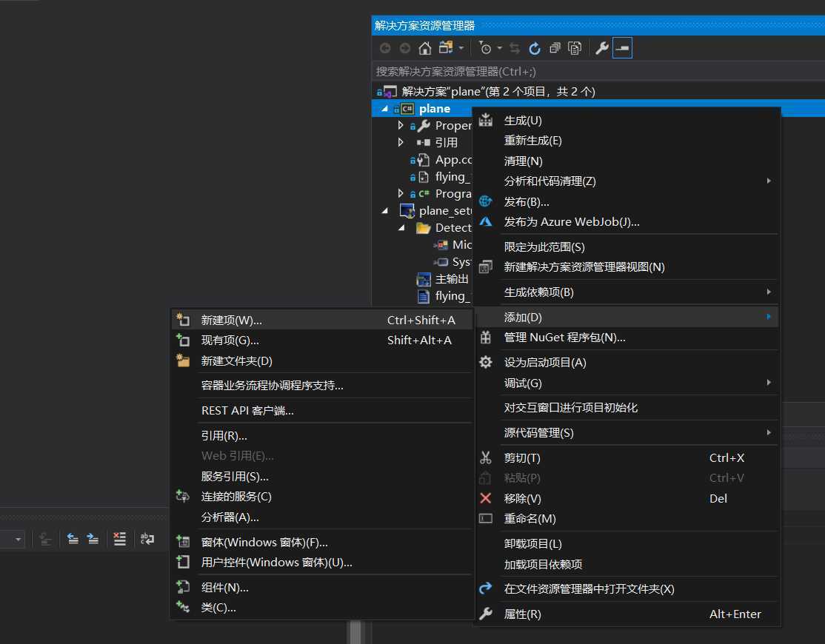Choose 新建文件夹(D) in submenu
Image resolution: width=825 pixels, height=644 pixels.
(x=322, y=361)
